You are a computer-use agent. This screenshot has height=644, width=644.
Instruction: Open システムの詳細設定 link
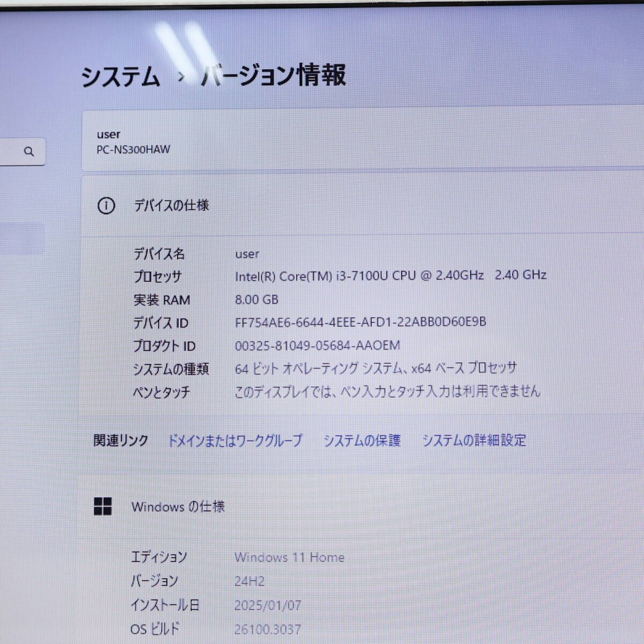tap(474, 441)
